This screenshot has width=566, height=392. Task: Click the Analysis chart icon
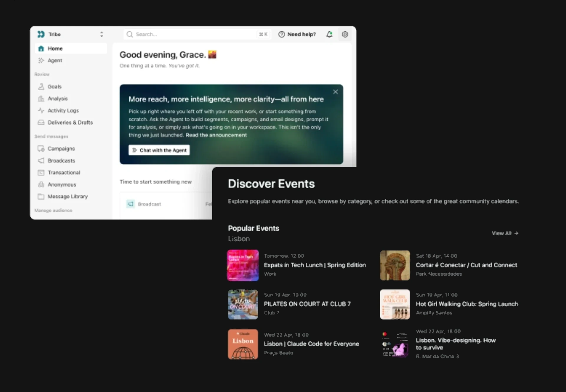(41, 99)
